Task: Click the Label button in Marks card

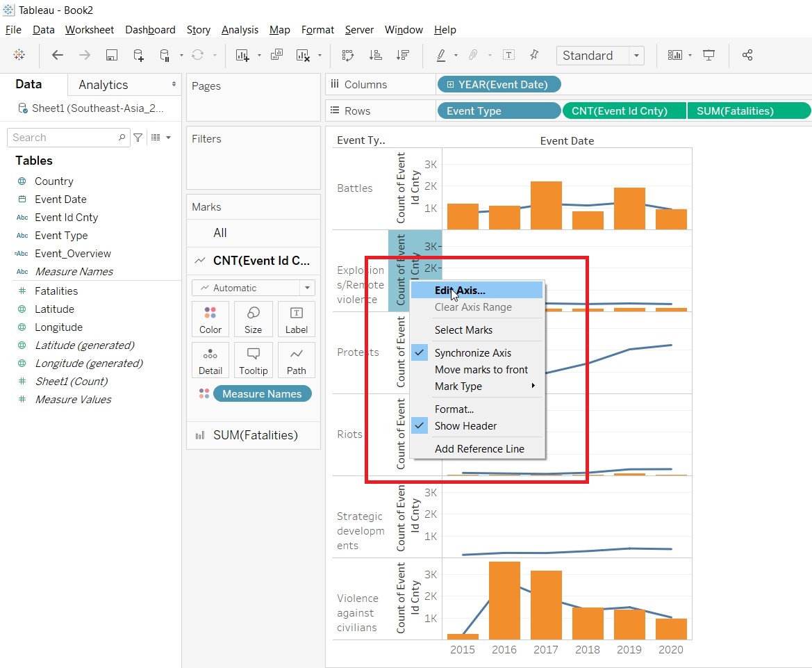Action: point(296,320)
